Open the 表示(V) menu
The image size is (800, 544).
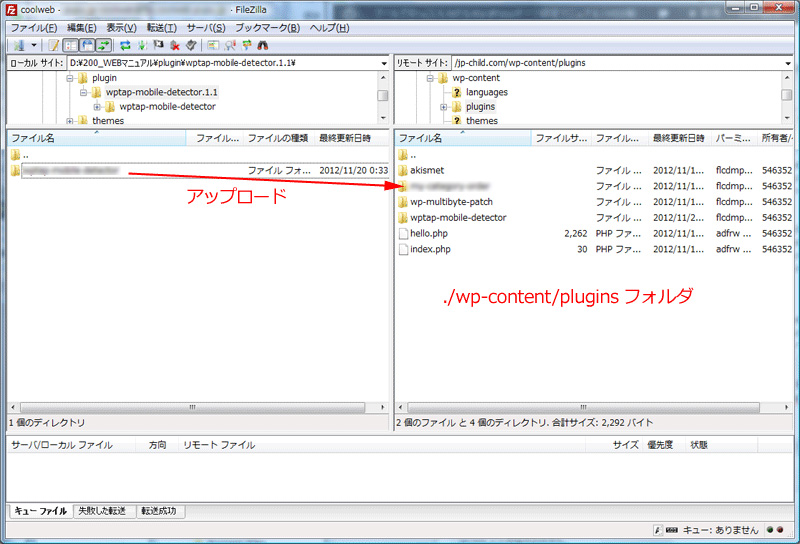pyautogui.click(x=121, y=28)
